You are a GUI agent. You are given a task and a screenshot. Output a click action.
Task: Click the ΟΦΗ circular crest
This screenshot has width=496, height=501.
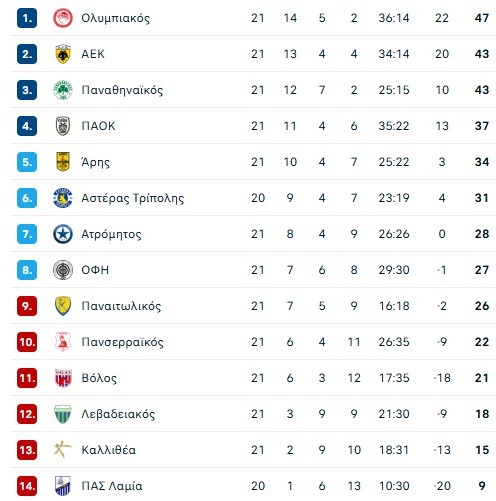[x=63, y=270]
